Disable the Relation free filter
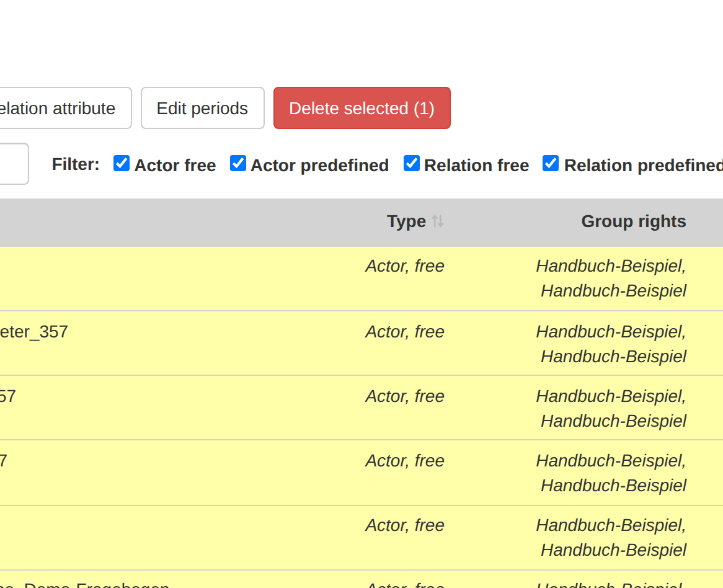This screenshot has width=723, height=588. pos(411,163)
